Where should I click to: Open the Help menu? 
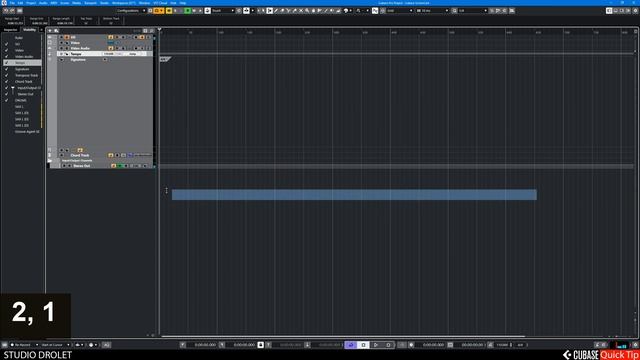pos(183,3)
